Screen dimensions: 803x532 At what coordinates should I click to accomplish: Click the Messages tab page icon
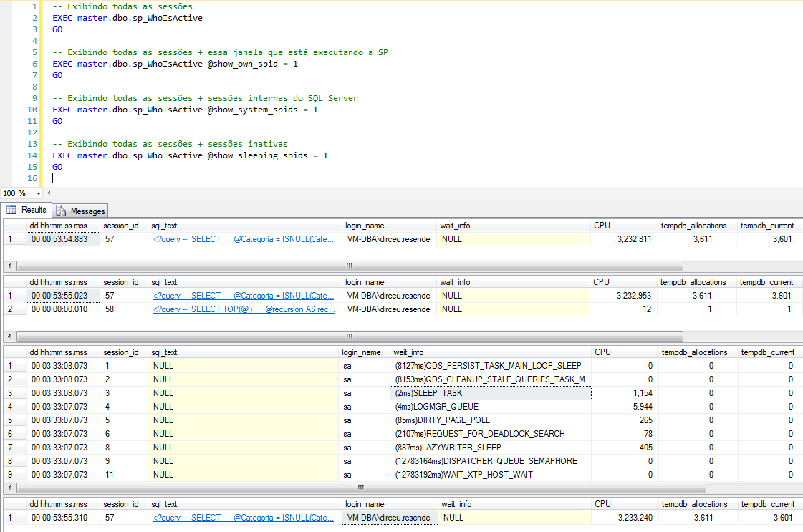[61, 211]
